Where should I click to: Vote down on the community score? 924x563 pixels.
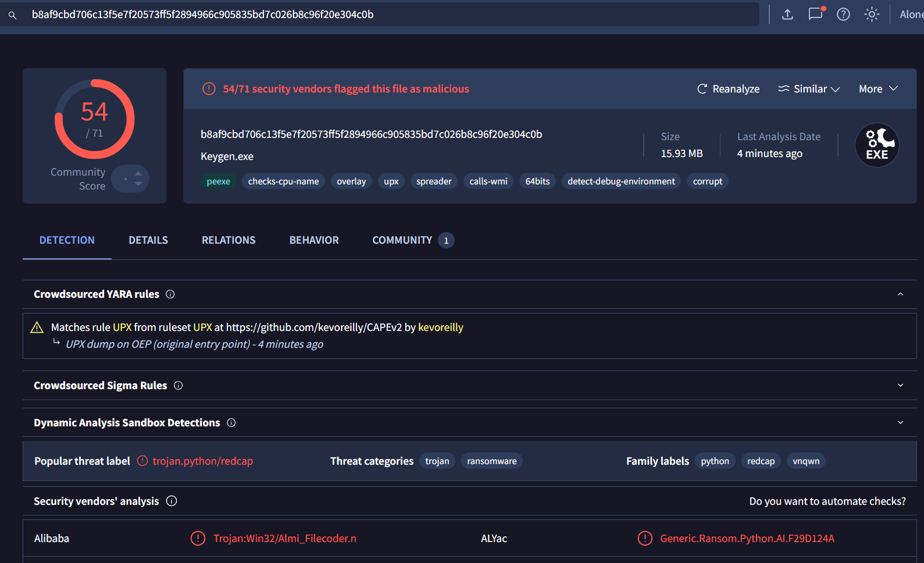(138, 184)
